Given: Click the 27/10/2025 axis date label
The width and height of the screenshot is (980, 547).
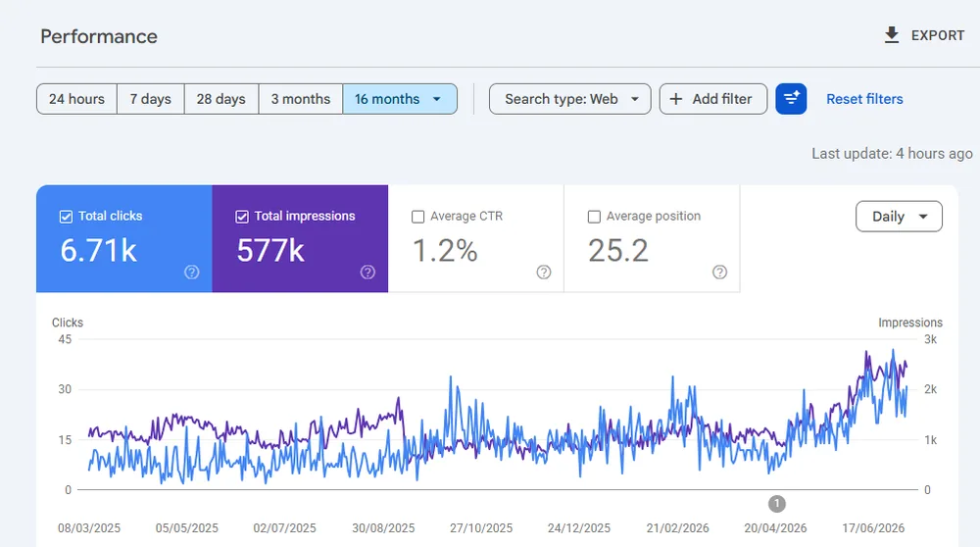Looking at the screenshot, I should [481, 528].
